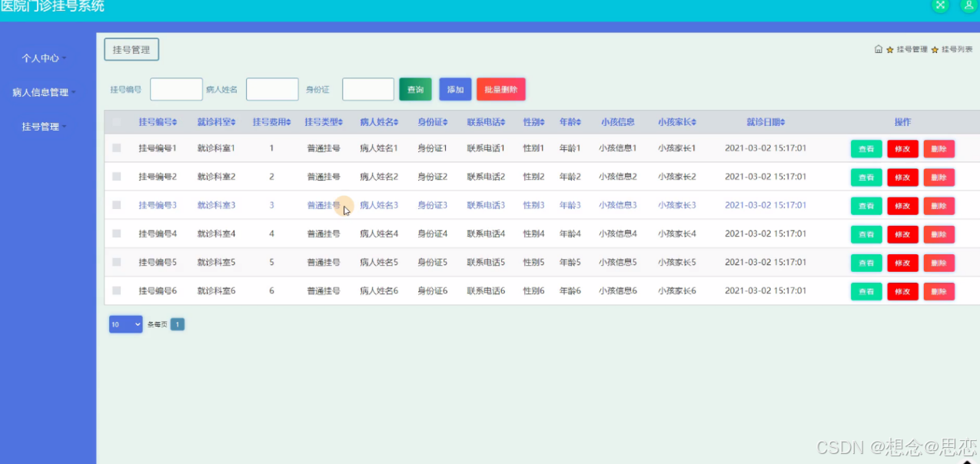Click 删除 for row 挂号编号3

click(x=939, y=206)
